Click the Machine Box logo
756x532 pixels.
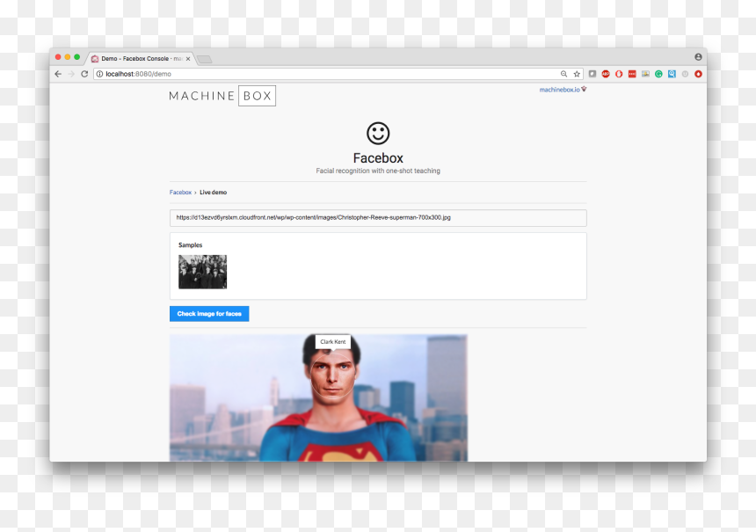[222, 96]
